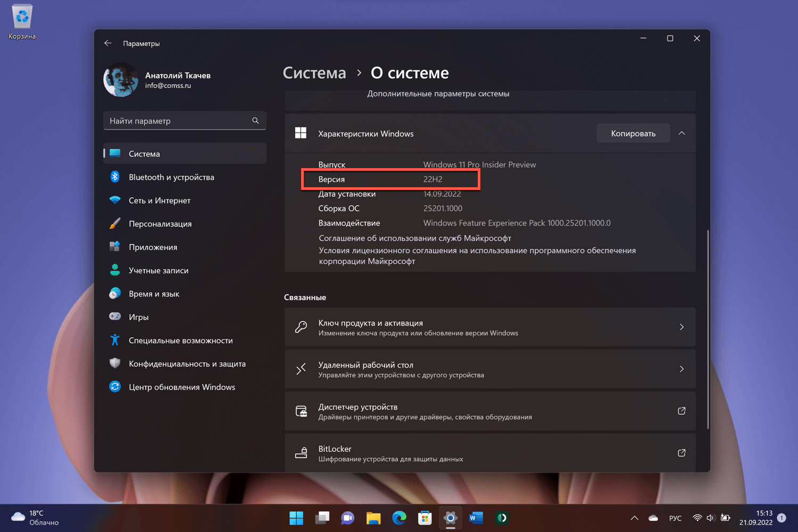The image size is (798, 532).
Task: Open Удаленный рабочий стол settings
Action: [x=489, y=369]
